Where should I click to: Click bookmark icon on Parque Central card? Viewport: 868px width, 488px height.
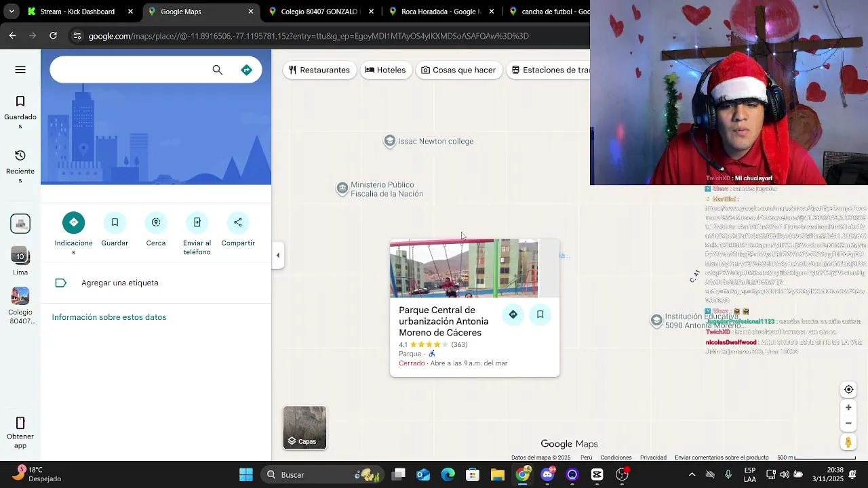(540, 314)
